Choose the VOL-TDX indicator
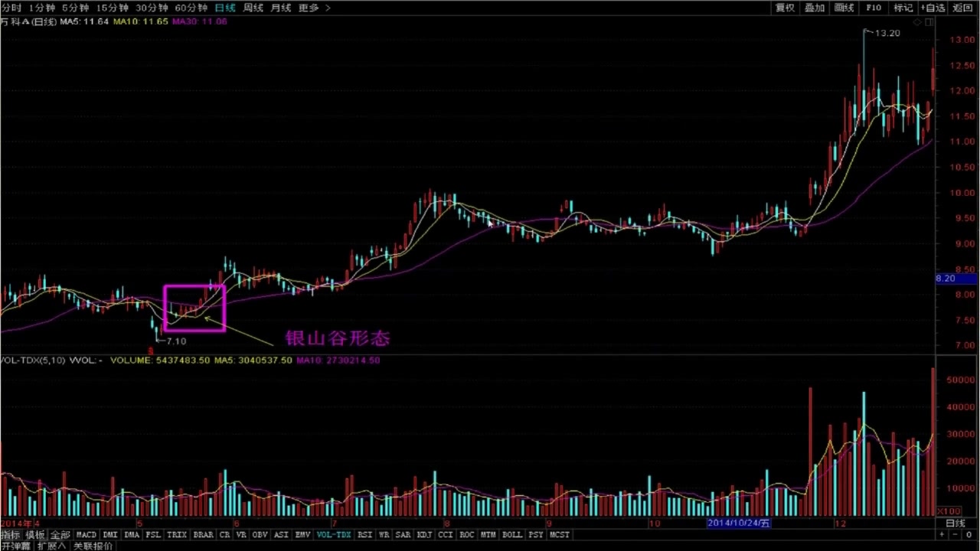This screenshot has height=551, width=980. pos(334,535)
